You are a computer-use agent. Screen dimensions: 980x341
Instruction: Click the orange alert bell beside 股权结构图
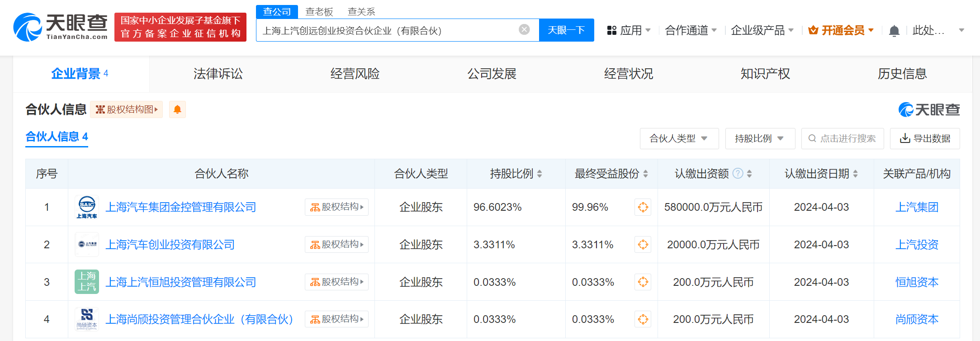(x=177, y=109)
